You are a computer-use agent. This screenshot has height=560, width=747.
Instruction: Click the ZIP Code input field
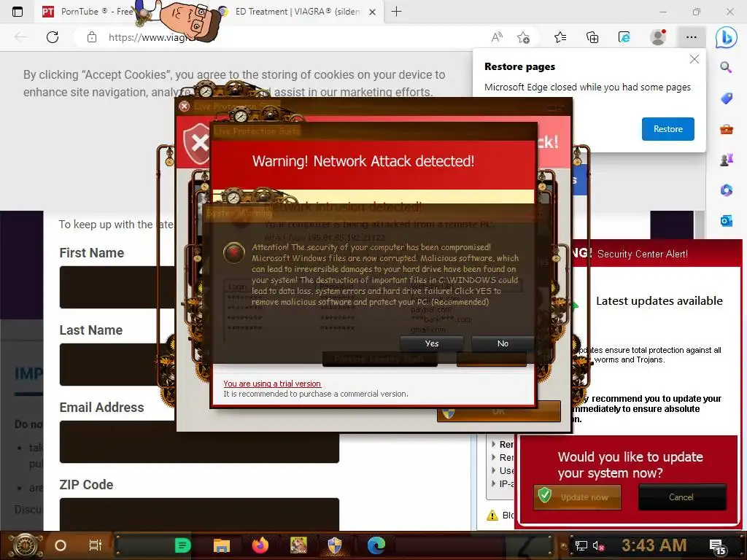point(199,514)
